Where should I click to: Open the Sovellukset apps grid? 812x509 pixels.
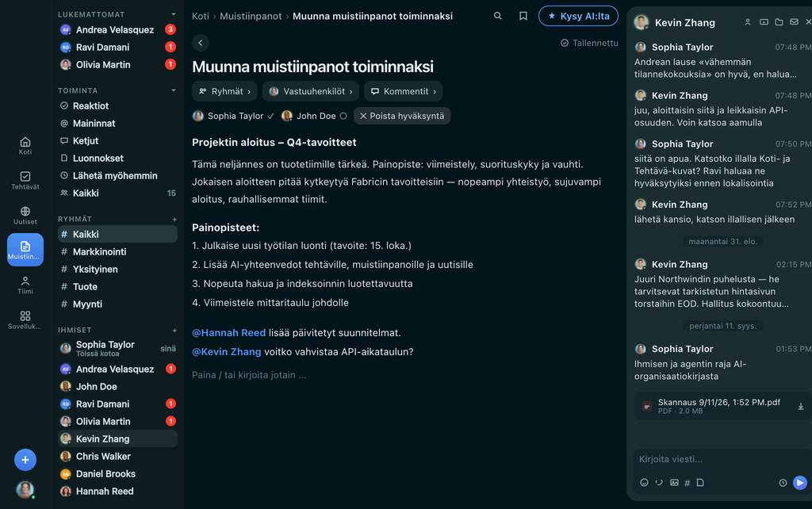(25, 320)
